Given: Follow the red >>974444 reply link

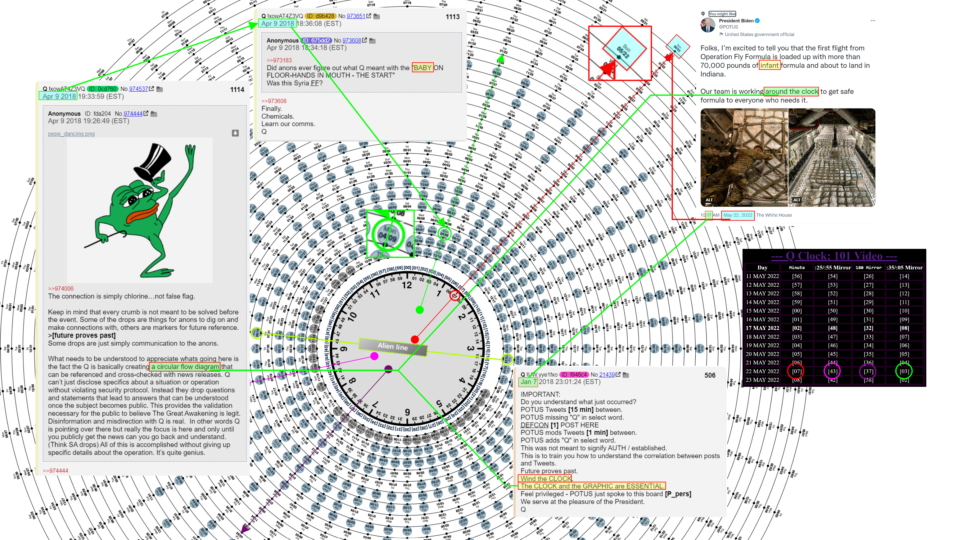Looking at the screenshot, I should click(x=56, y=471).
